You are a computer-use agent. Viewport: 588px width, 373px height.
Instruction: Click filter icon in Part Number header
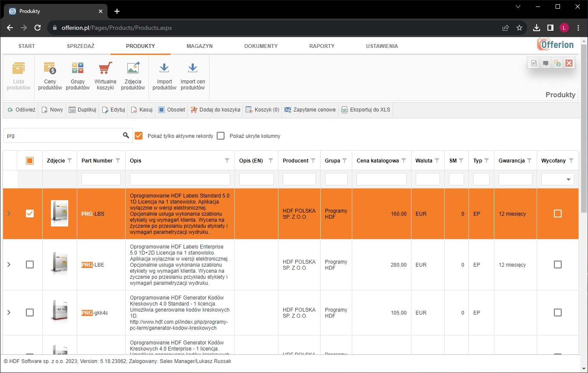pos(118,161)
